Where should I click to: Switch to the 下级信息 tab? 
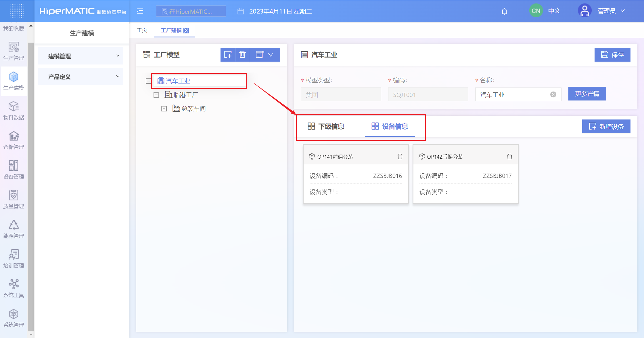(x=326, y=126)
